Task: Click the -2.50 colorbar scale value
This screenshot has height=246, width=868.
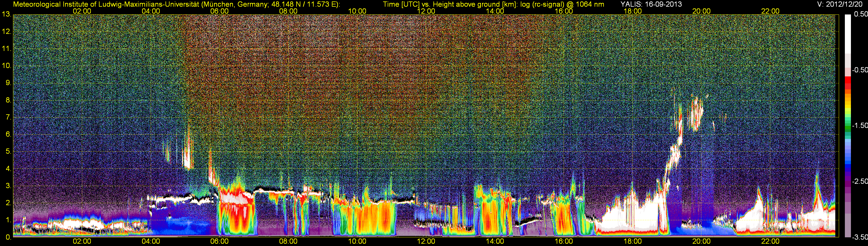Action: click(860, 181)
